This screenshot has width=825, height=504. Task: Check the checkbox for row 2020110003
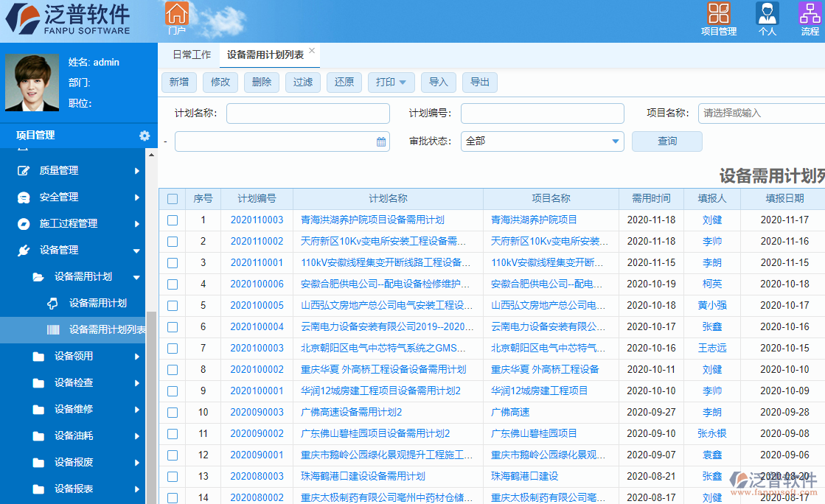(x=172, y=220)
